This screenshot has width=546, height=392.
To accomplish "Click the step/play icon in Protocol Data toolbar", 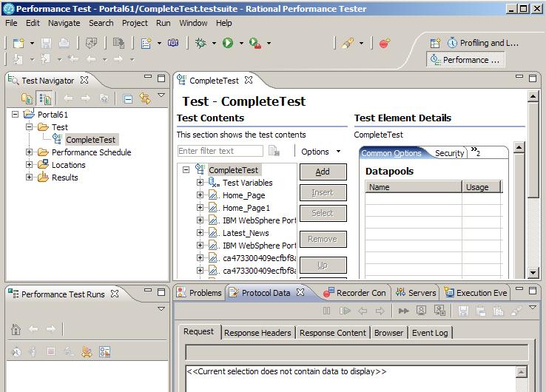I will (x=345, y=311).
